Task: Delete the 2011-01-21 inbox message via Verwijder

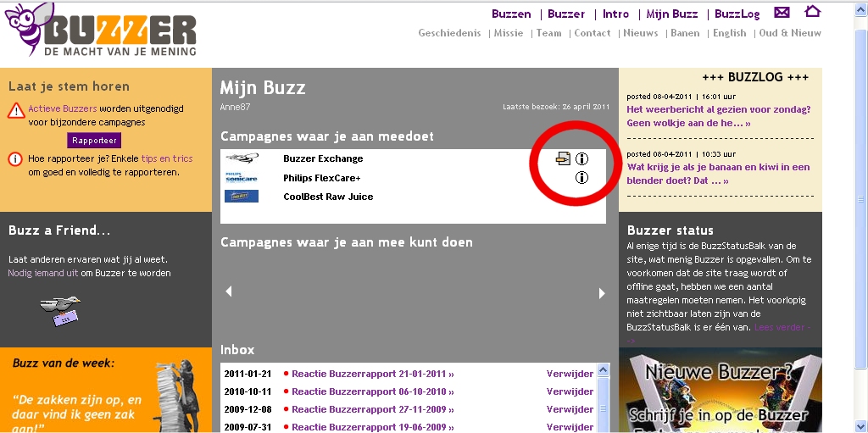Action: [x=570, y=374]
